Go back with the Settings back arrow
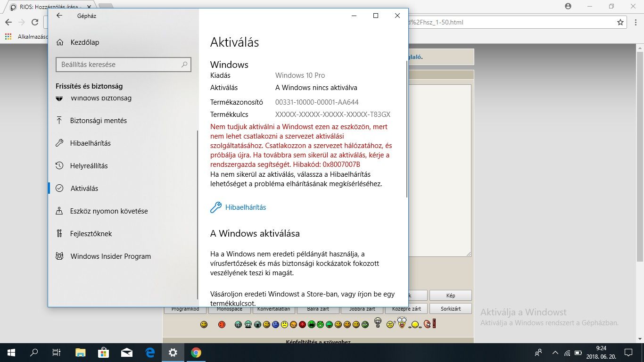The height and width of the screenshot is (362, 644). click(x=59, y=16)
